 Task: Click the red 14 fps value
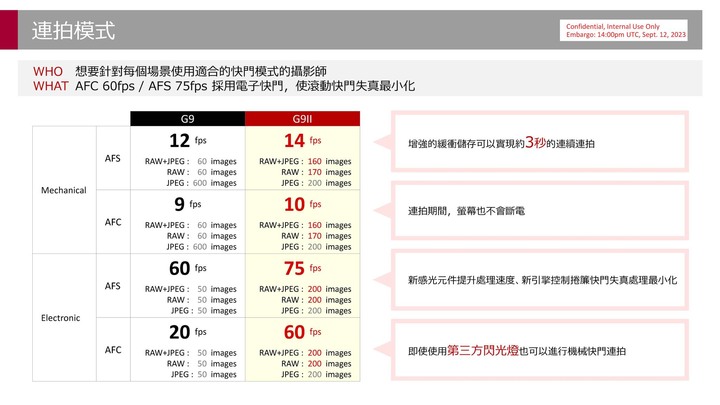(x=303, y=141)
